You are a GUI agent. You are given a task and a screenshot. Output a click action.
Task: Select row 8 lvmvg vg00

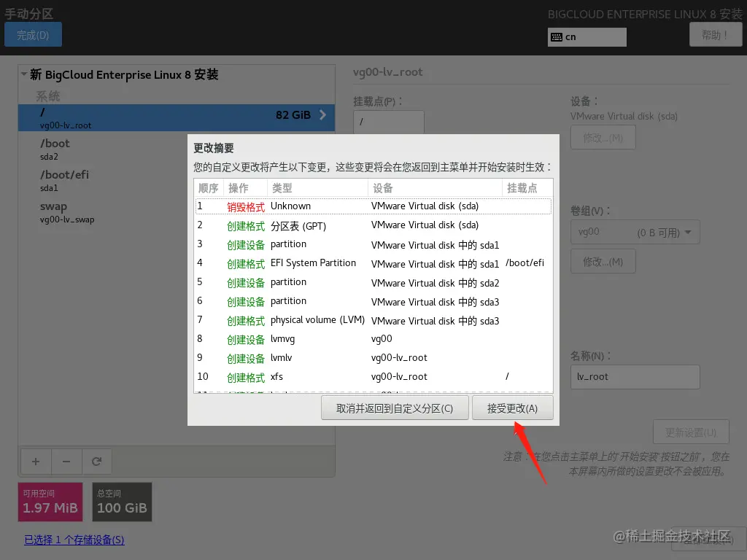[x=373, y=339]
